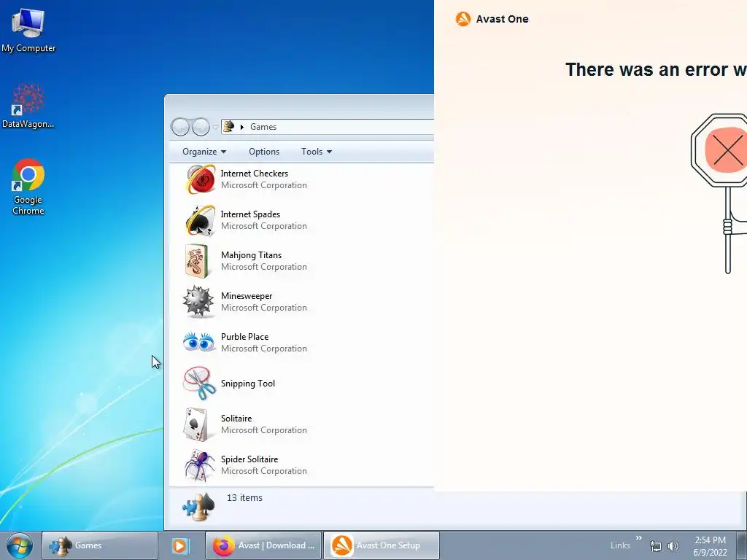Select the Solitaire cards icon
The width and height of the screenshot is (747, 560).
tap(196, 424)
